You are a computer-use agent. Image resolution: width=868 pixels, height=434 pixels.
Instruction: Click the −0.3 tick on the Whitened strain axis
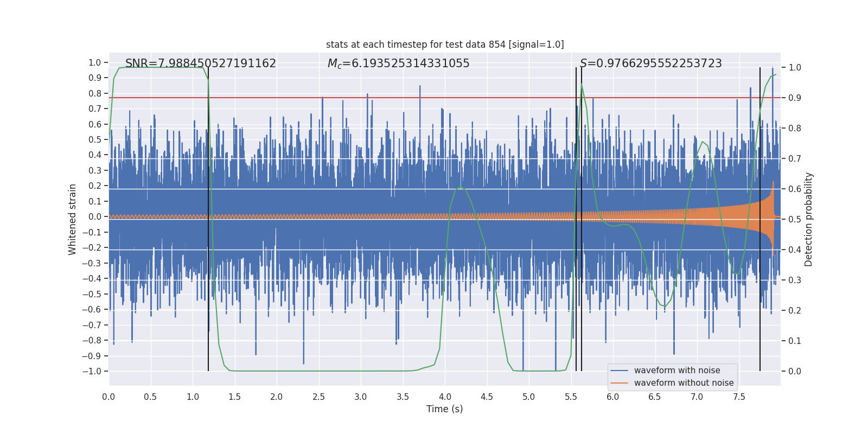[92, 263]
